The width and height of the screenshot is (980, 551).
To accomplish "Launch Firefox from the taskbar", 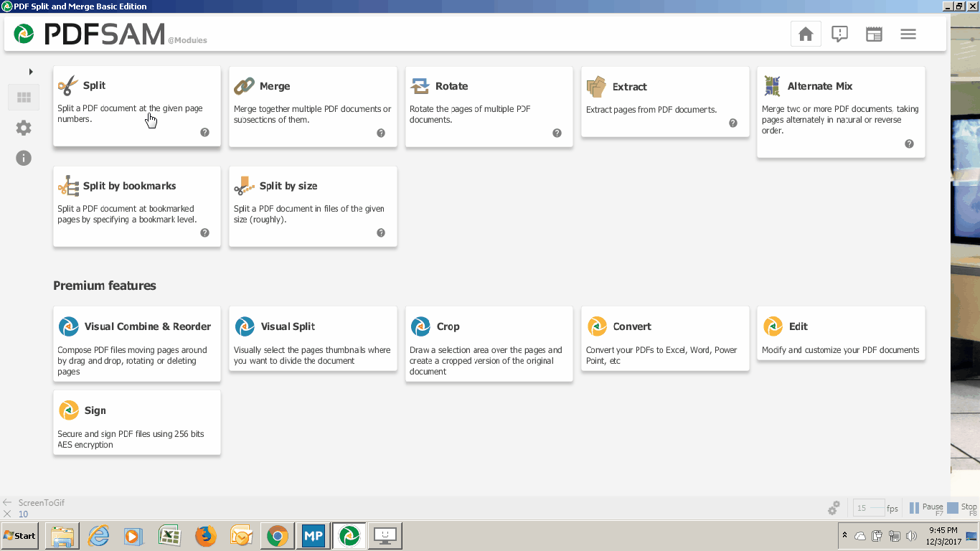I will (206, 536).
